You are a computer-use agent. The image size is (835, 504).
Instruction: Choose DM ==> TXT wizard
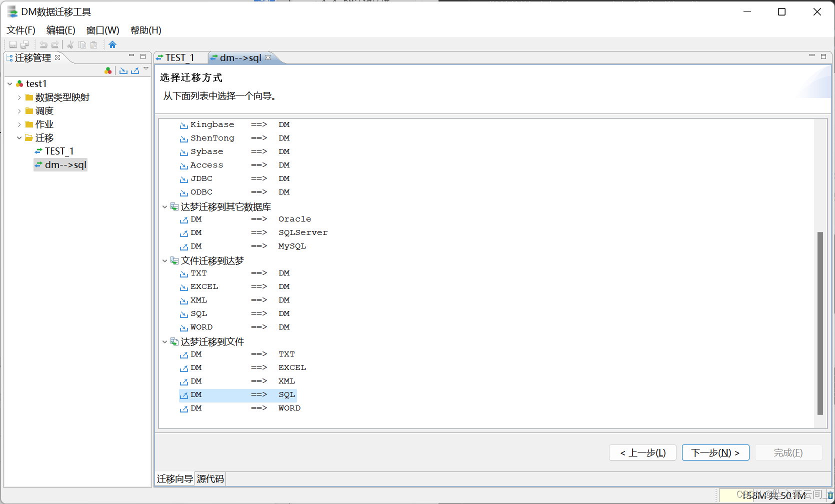click(x=237, y=354)
